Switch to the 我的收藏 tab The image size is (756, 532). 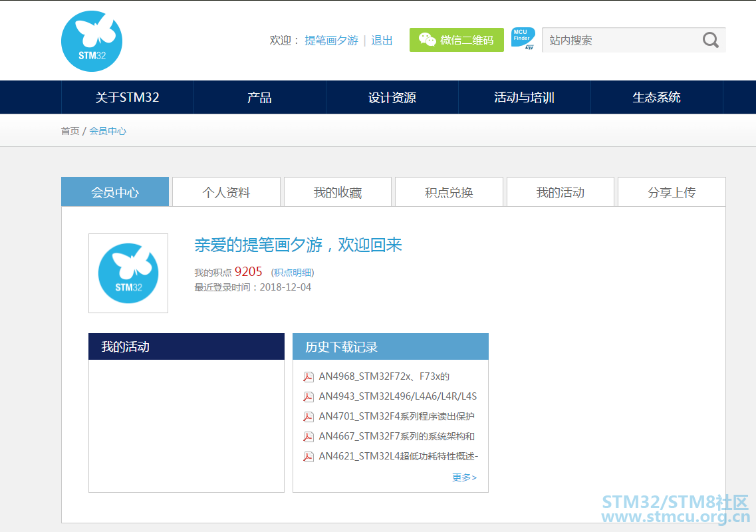338,192
